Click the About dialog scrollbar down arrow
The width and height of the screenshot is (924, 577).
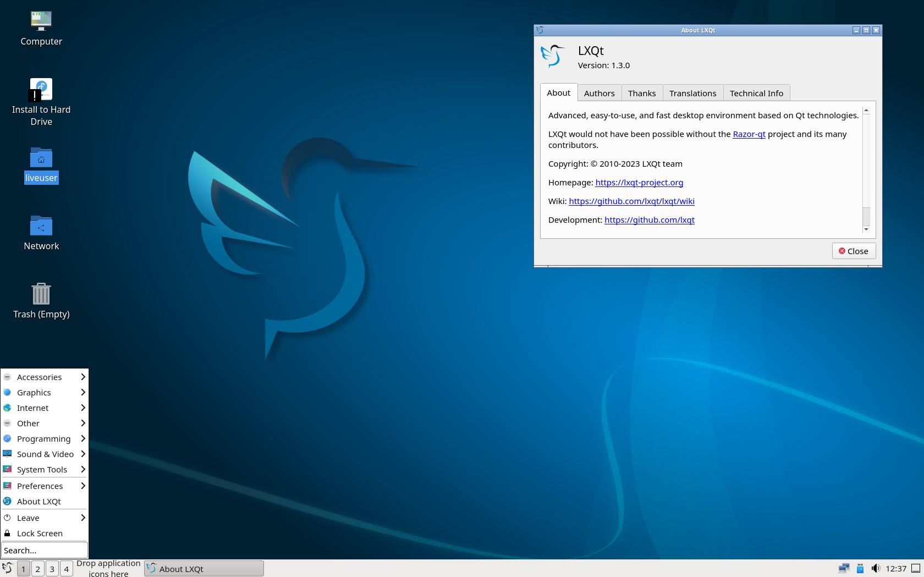866,229
